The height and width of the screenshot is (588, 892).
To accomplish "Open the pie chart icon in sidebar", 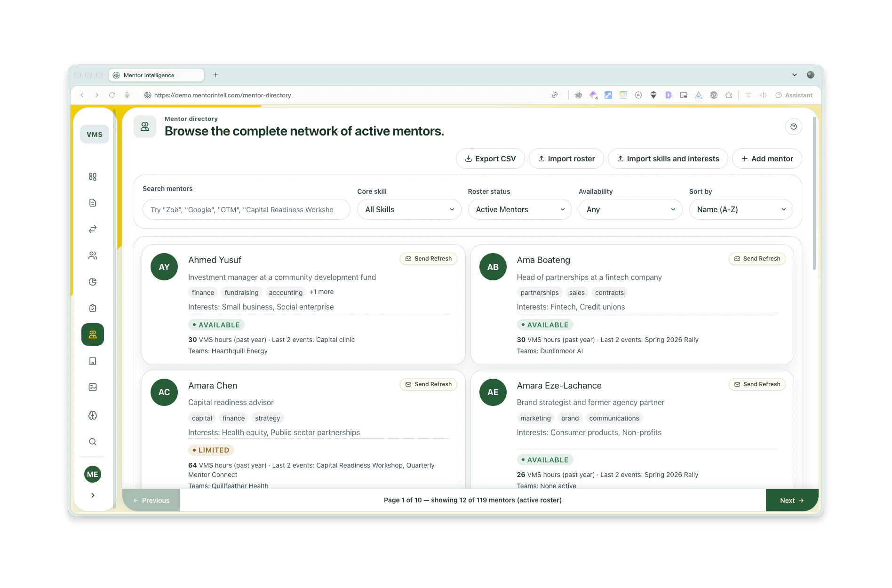I will pos(93,282).
